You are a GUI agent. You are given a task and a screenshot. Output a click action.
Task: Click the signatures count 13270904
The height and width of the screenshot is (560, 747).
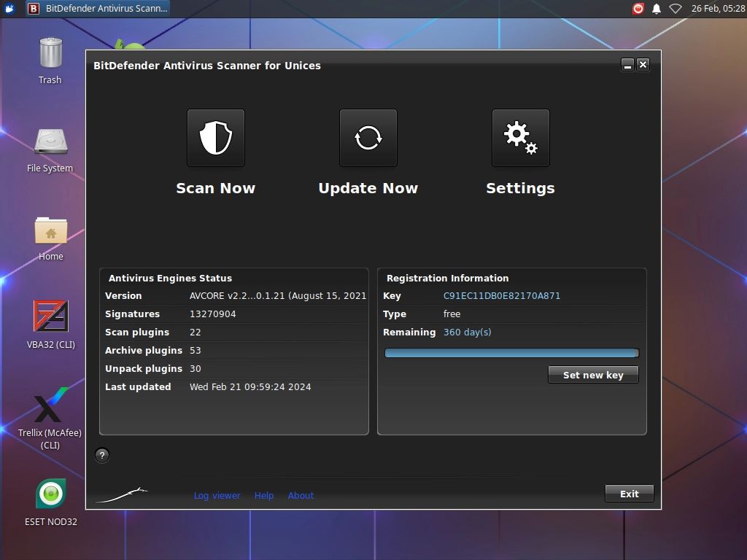pyautogui.click(x=212, y=314)
